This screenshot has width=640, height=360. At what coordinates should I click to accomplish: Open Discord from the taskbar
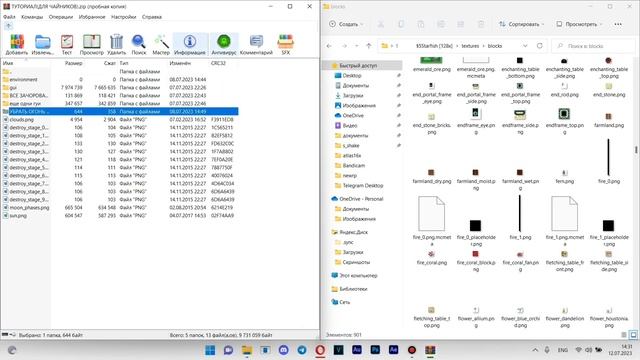[x=284, y=350]
